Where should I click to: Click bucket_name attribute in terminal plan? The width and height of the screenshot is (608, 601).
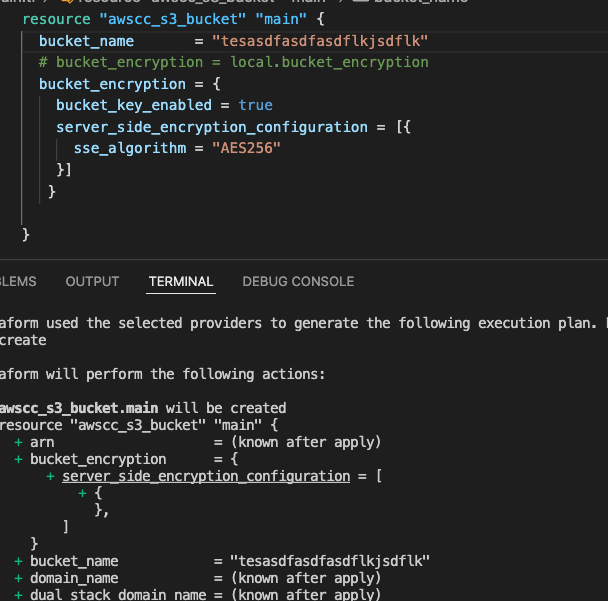click(74, 561)
